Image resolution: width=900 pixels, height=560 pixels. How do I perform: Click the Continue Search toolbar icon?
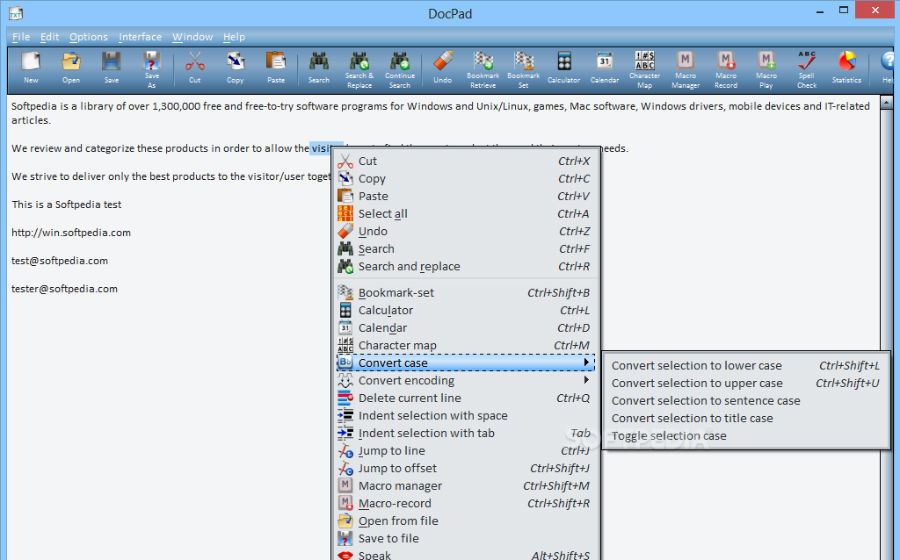tap(399, 69)
